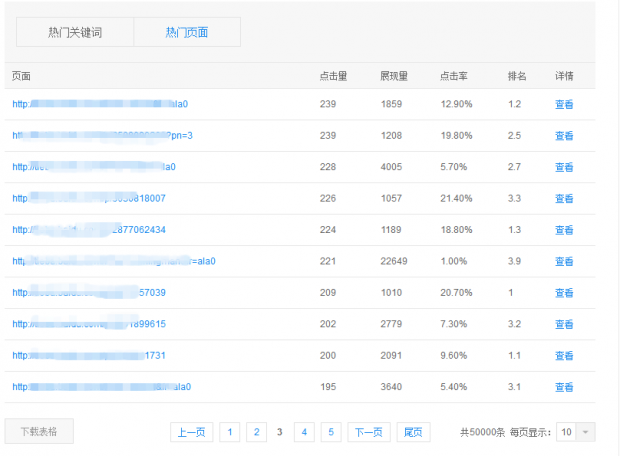The image size is (620, 456).
Task: Switch to the 热门关键词 tab
Action: click(75, 32)
